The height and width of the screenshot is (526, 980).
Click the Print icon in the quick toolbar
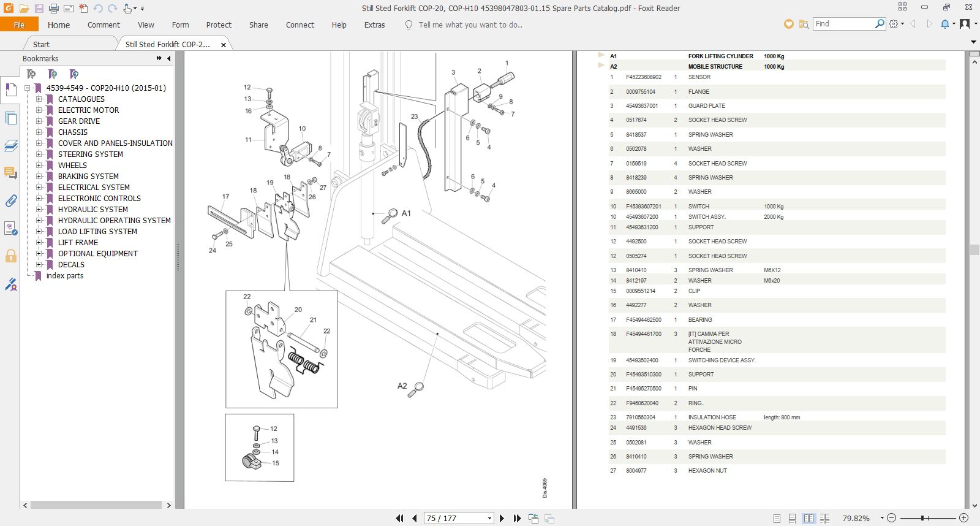[x=53, y=9]
